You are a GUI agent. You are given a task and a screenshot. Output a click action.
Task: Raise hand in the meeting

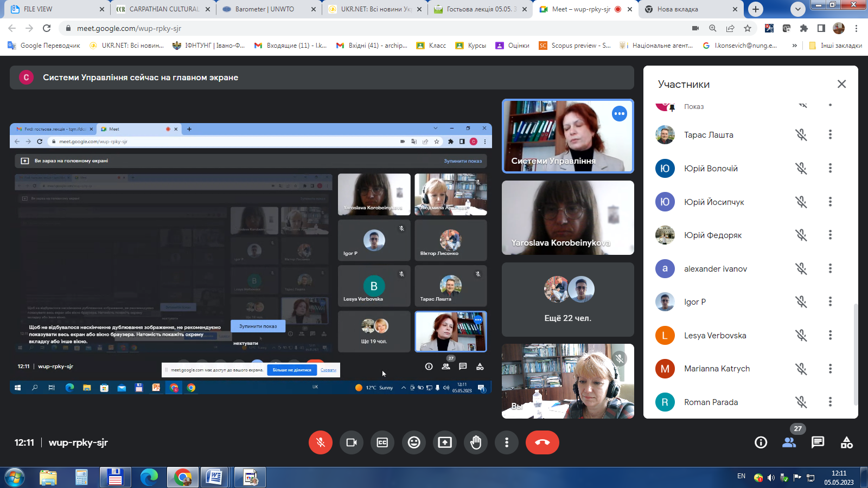pyautogui.click(x=476, y=442)
